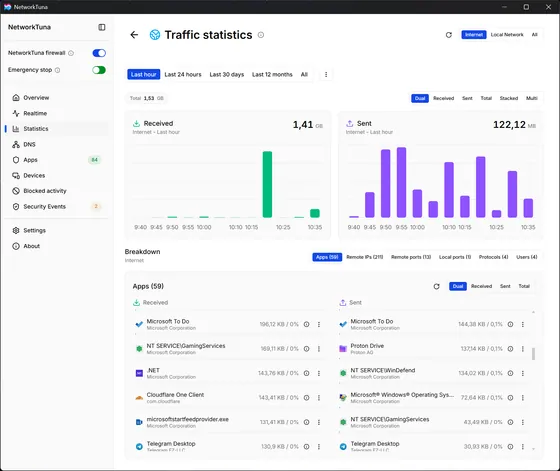Open the Realtime page
The height and width of the screenshot is (471, 560).
57,113
